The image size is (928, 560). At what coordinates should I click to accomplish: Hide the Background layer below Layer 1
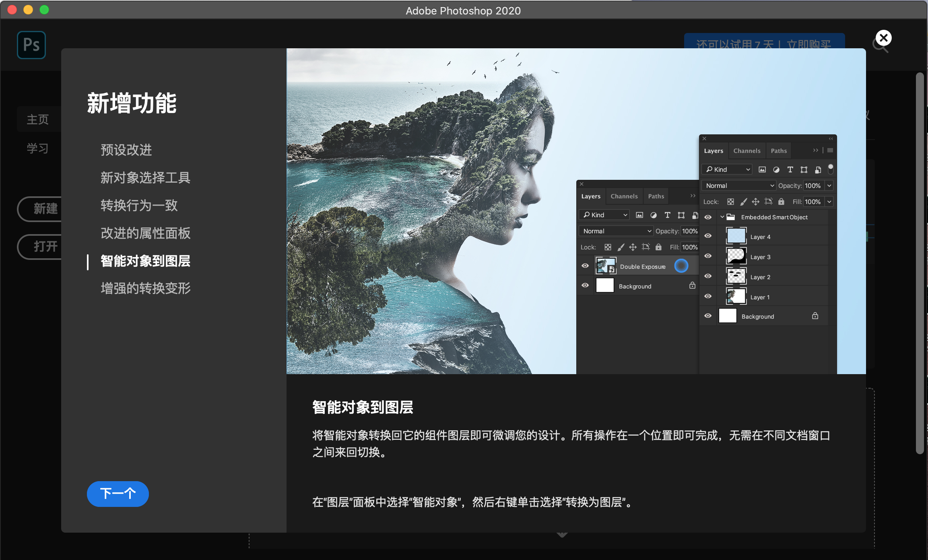click(x=708, y=316)
